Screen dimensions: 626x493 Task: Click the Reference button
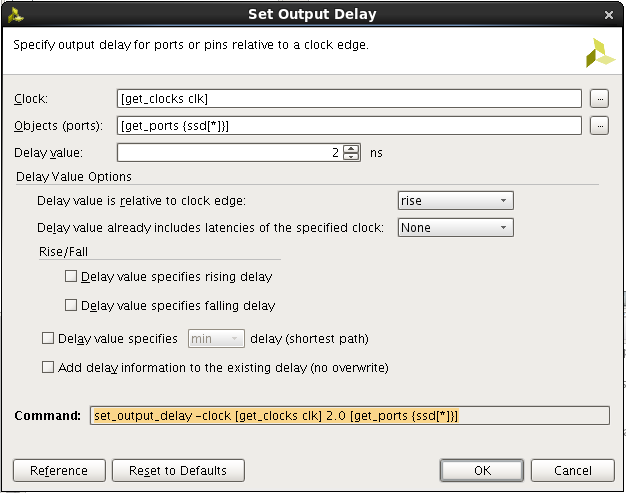(x=59, y=471)
